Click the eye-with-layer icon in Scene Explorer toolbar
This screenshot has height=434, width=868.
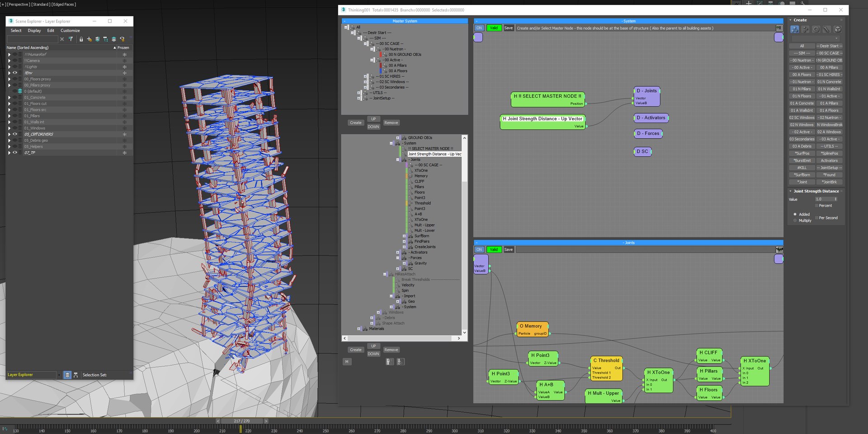(122, 39)
